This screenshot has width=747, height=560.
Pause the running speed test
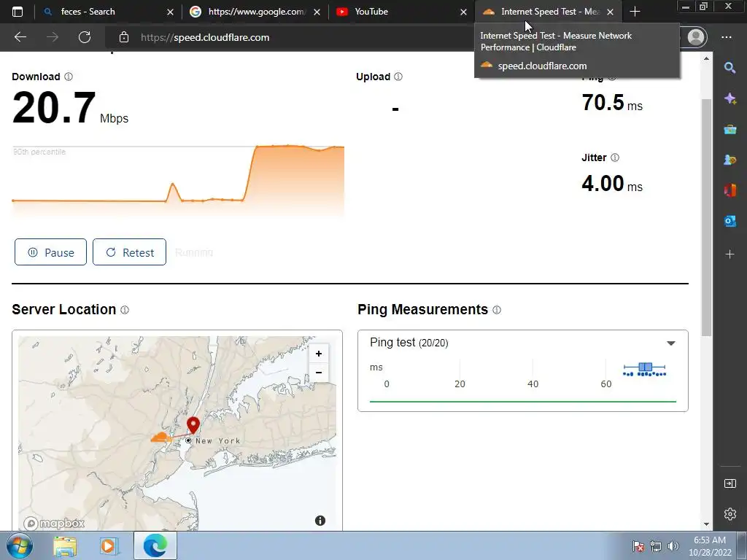point(50,252)
